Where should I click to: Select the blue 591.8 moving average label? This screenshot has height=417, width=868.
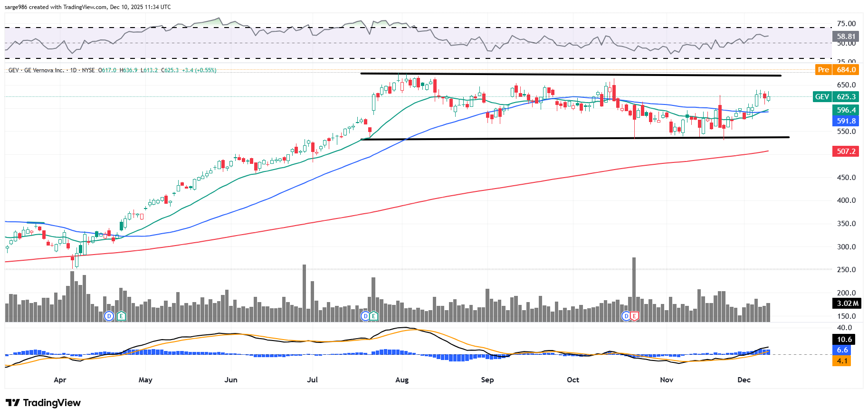(846, 121)
